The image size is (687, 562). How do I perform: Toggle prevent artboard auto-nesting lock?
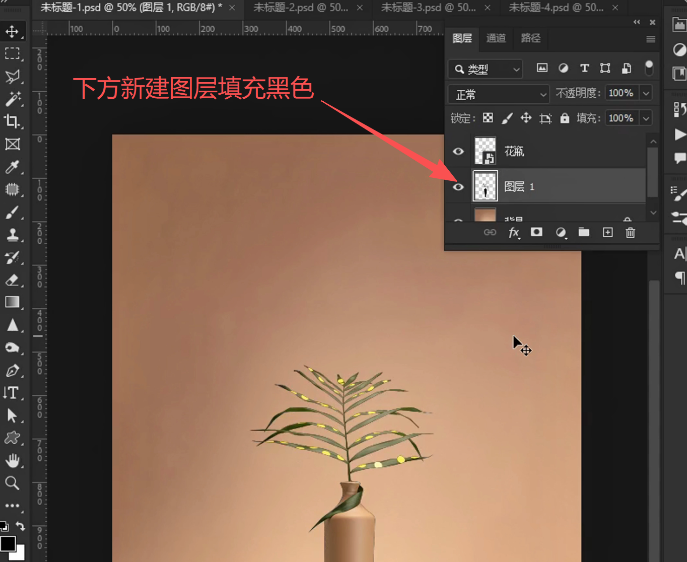545,118
